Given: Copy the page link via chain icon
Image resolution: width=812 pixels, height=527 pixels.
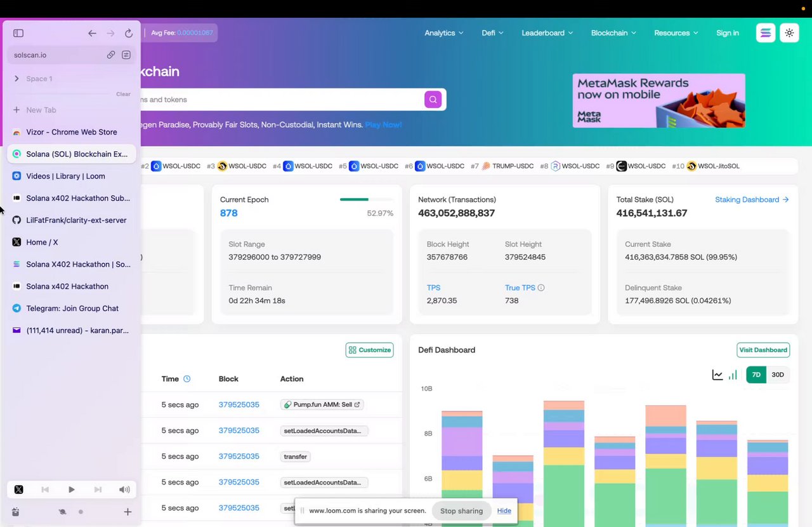Looking at the screenshot, I should coord(111,55).
